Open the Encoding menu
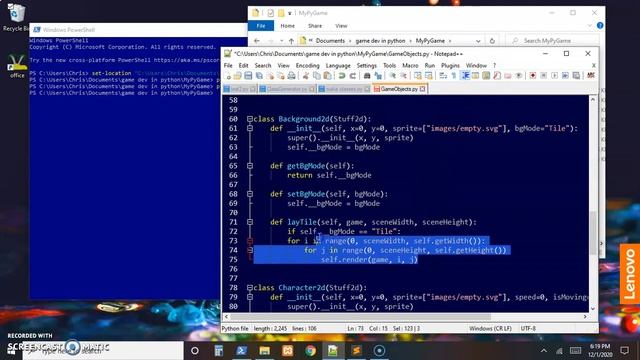Screen dimensions: 640x360 307,65
